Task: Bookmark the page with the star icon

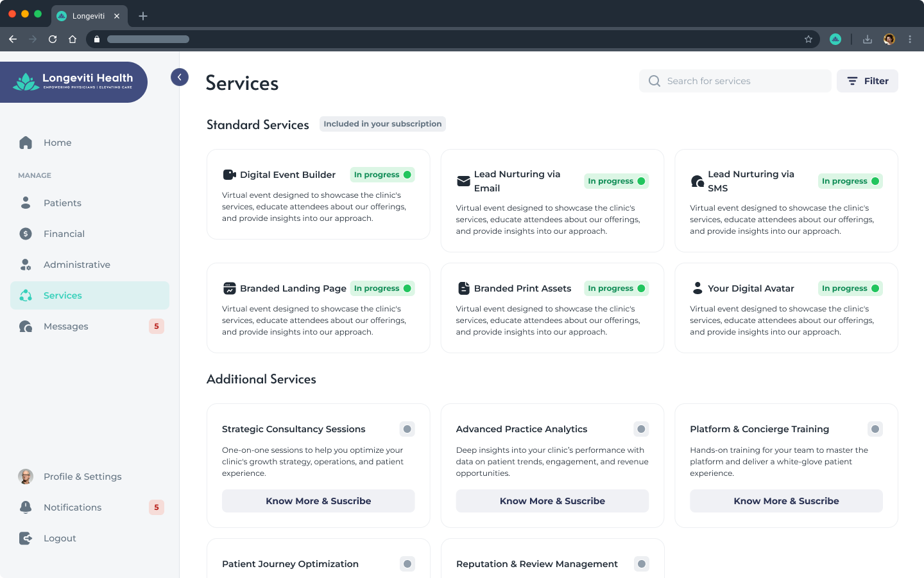Action: tap(809, 39)
